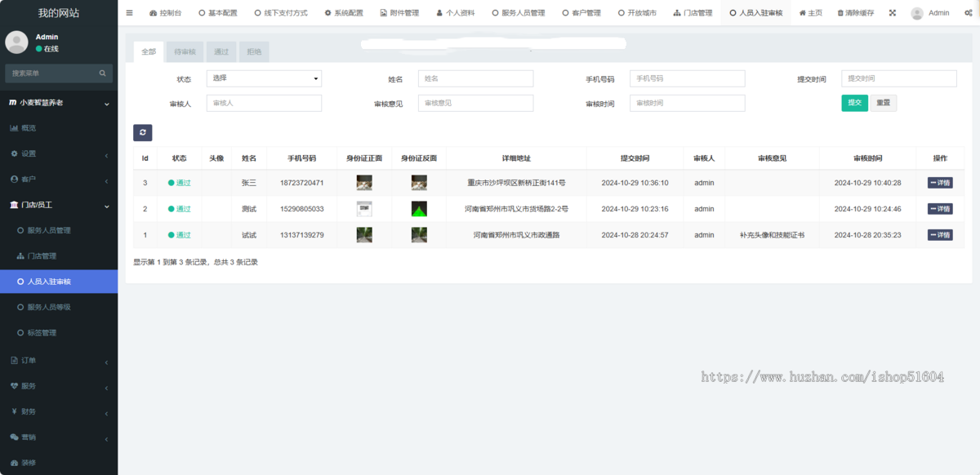Click 详情 button for 测试 row
This screenshot has height=475, width=980.
(940, 209)
